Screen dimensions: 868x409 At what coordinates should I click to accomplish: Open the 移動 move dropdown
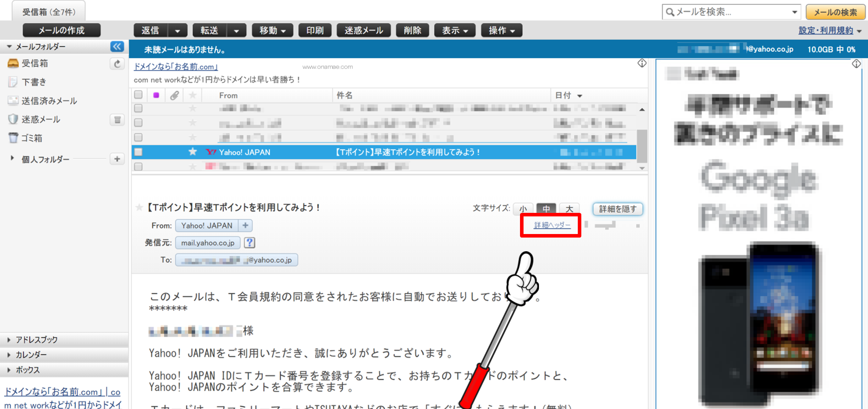tap(273, 30)
